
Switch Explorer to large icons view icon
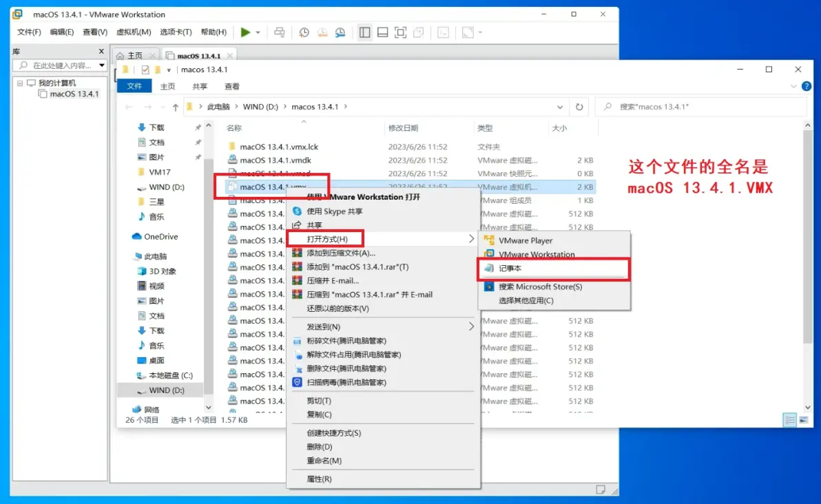coord(804,420)
